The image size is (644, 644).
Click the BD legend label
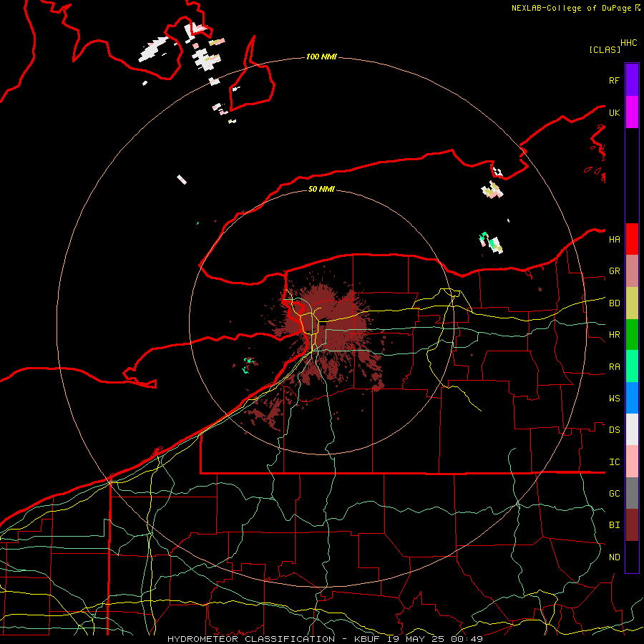pos(614,303)
